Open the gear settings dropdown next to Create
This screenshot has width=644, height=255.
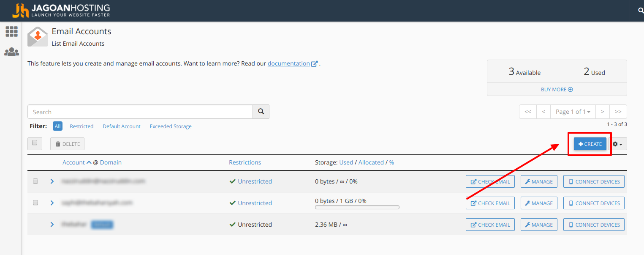[618, 144]
